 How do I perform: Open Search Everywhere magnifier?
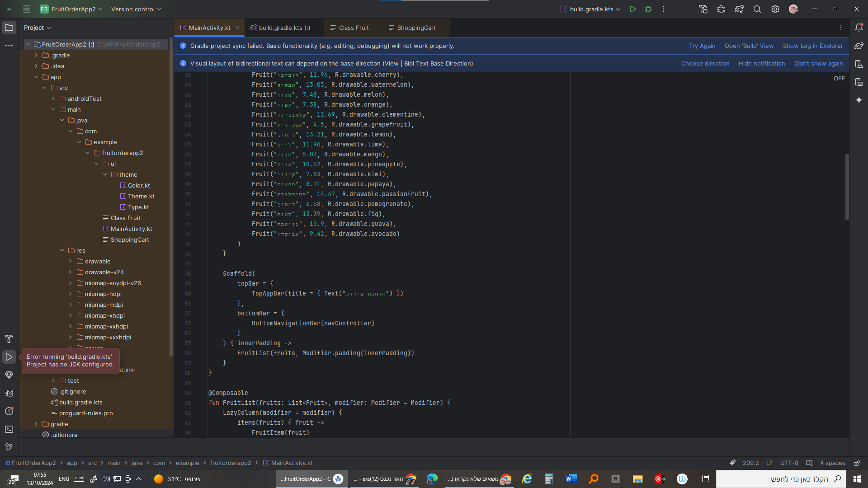tap(757, 9)
